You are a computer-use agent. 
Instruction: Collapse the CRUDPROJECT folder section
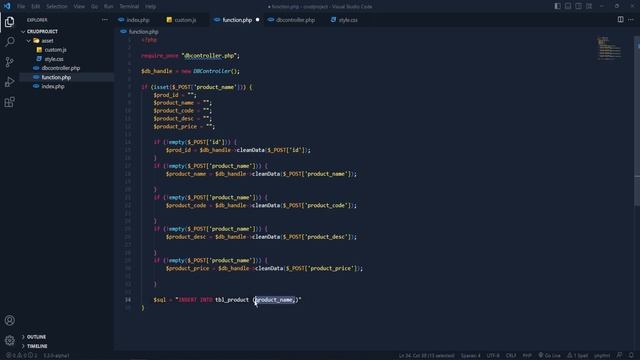point(67,31)
